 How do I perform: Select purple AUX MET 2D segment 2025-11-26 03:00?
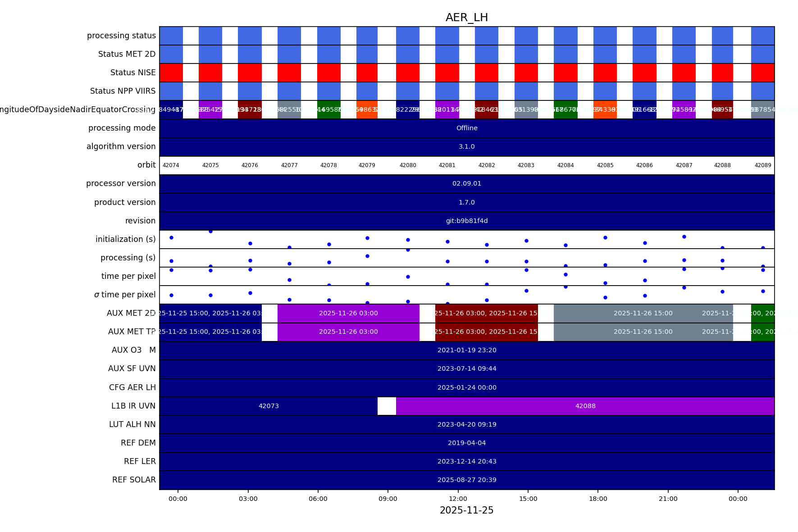point(348,313)
